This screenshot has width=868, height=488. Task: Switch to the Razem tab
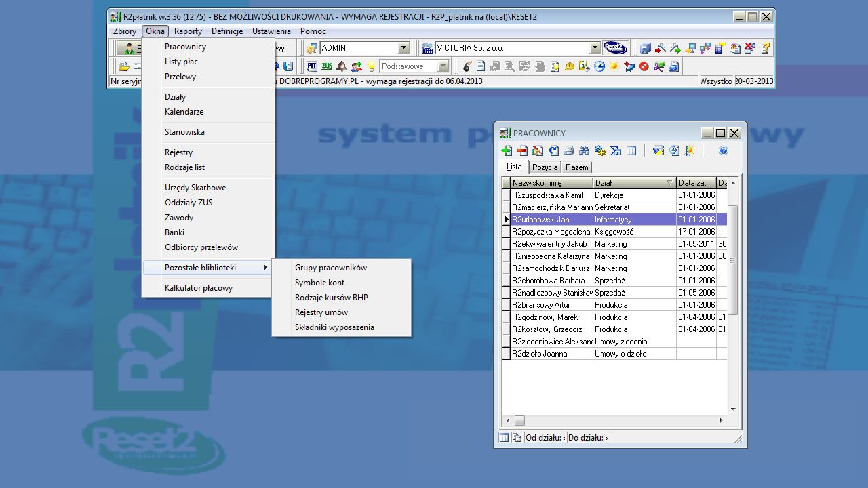point(577,167)
